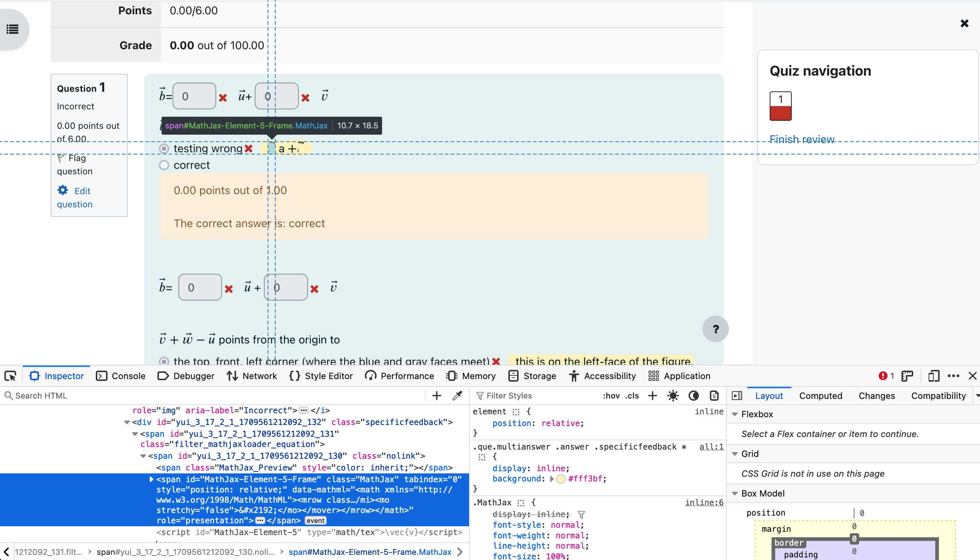Open the course index drawer icon
Image resolution: width=980 pixels, height=560 pixels.
click(12, 29)
